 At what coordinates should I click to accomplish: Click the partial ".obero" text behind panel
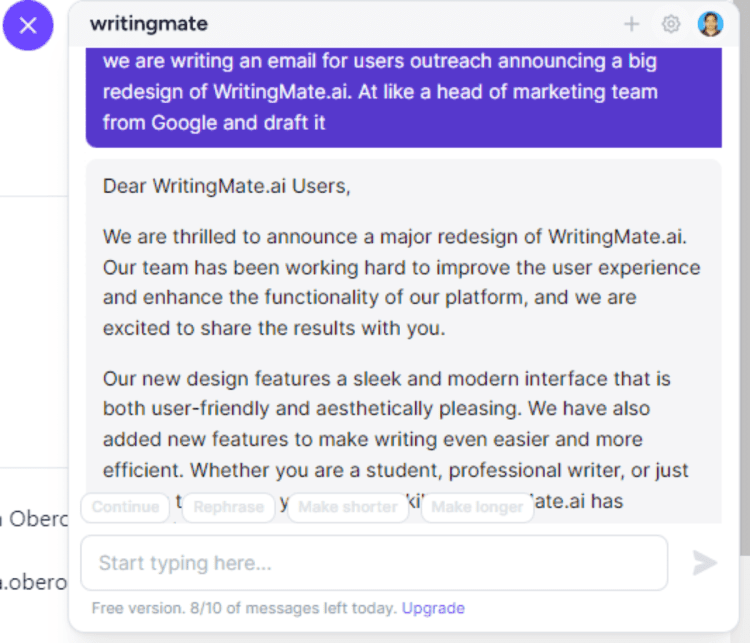click(37, 581)
